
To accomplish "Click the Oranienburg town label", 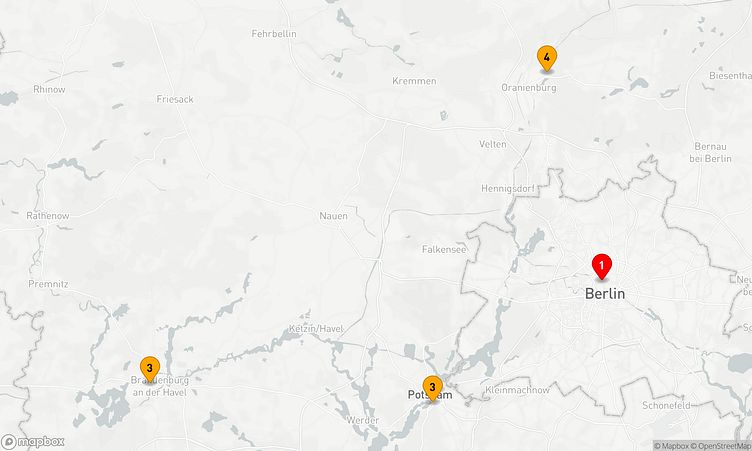I will 529,87.
